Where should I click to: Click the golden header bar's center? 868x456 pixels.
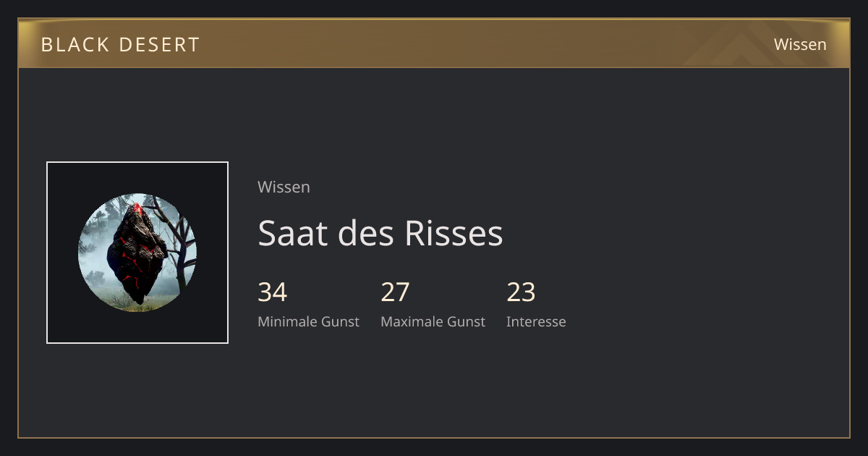tap(434, 44)
